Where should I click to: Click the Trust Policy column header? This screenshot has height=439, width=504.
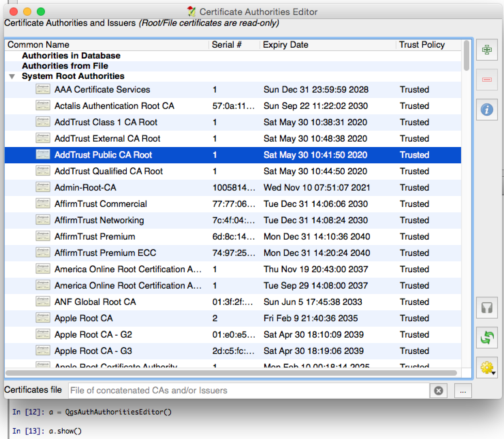pos(422,45)
